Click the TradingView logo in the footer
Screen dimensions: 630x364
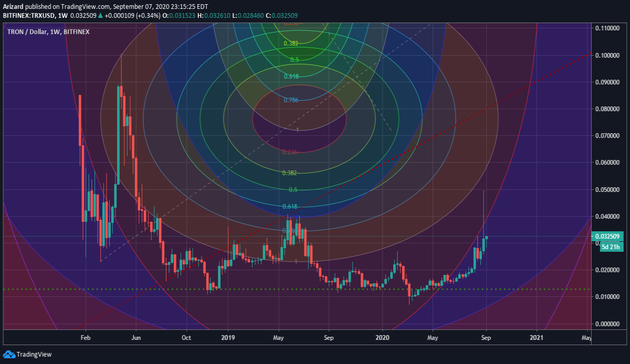[27, 354]
